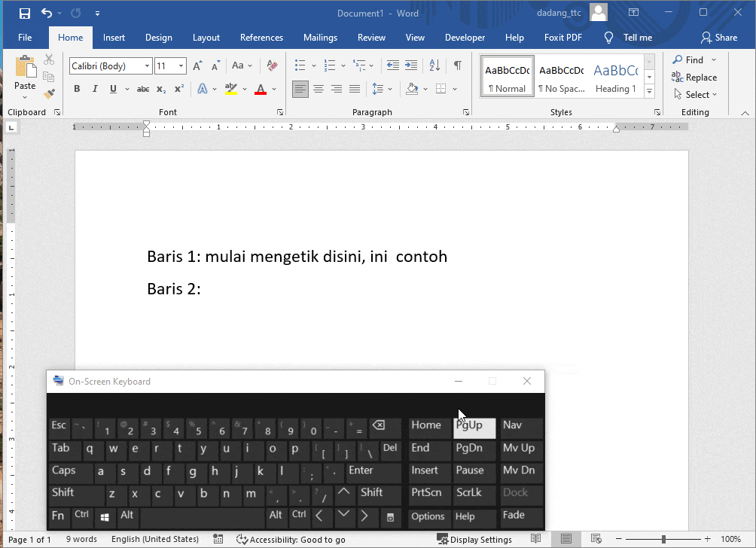Show paragraph marks with the pilcrow icon

(x=457, y=65)
